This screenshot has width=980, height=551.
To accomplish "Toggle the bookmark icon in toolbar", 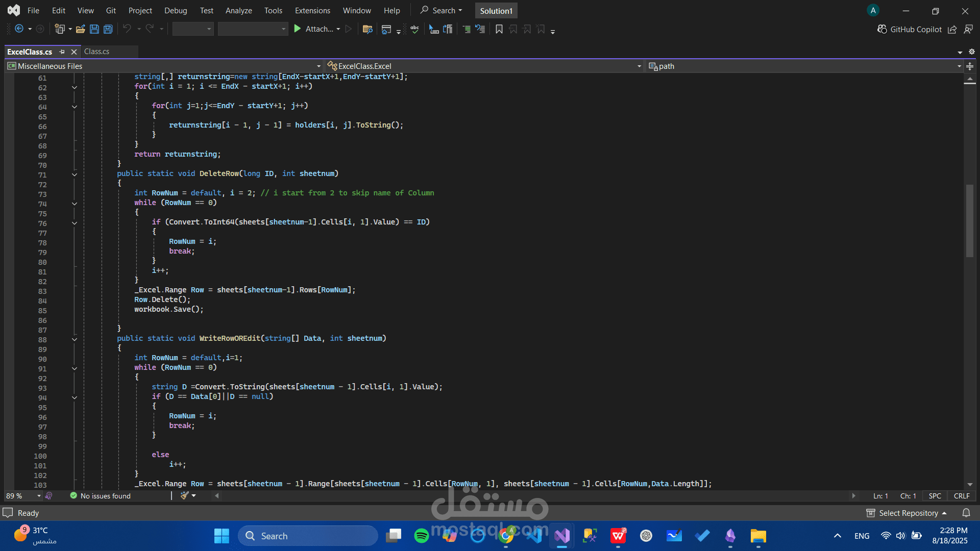I will click(x=499, y=29).
